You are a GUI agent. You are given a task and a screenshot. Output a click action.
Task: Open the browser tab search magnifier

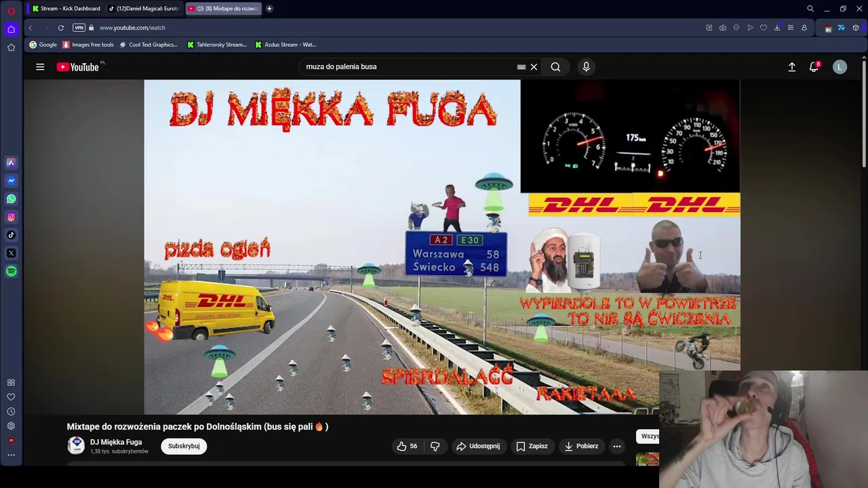[810, 9]
